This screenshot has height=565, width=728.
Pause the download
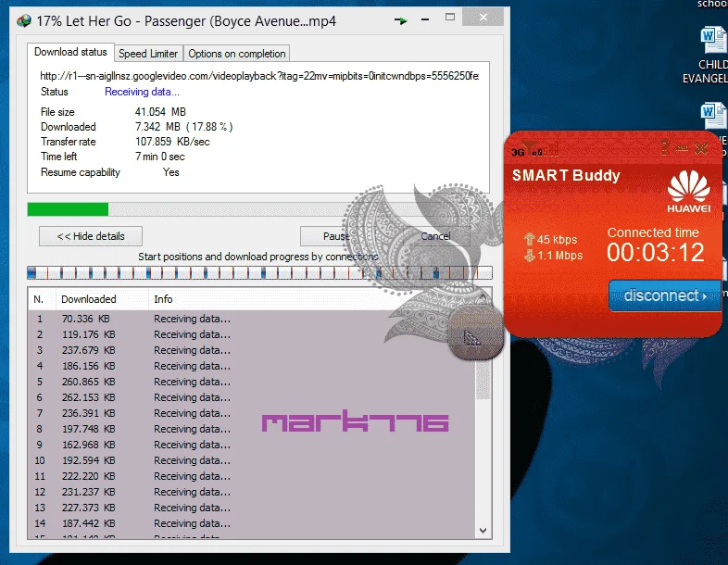click(x=336, y=236)
